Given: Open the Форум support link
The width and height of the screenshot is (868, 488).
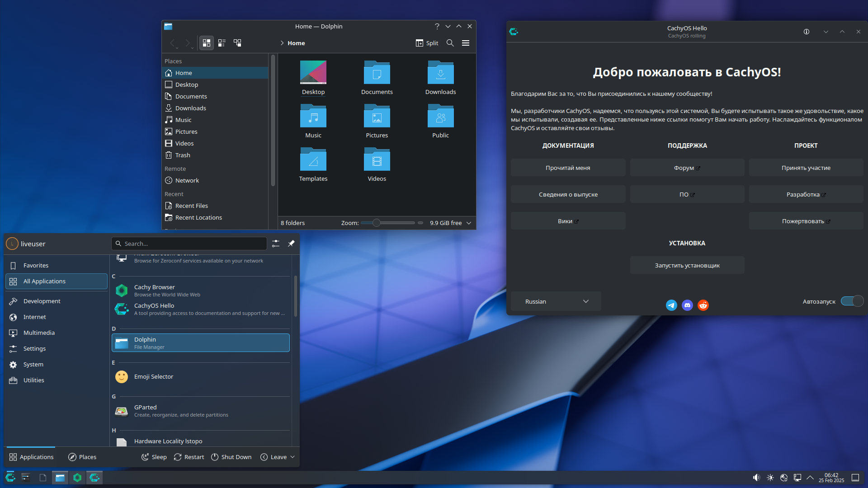Looking at the screenshot, I should point(687,168).
